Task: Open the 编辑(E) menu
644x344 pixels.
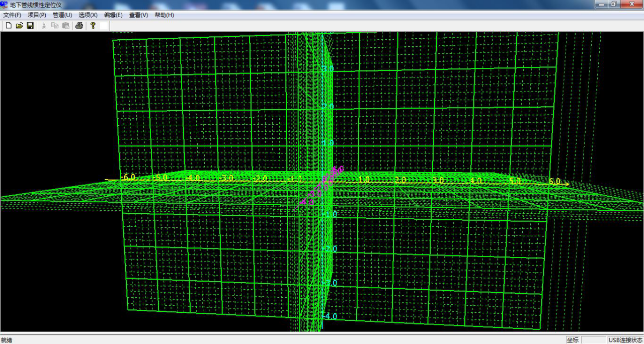Action: point(113,15)
